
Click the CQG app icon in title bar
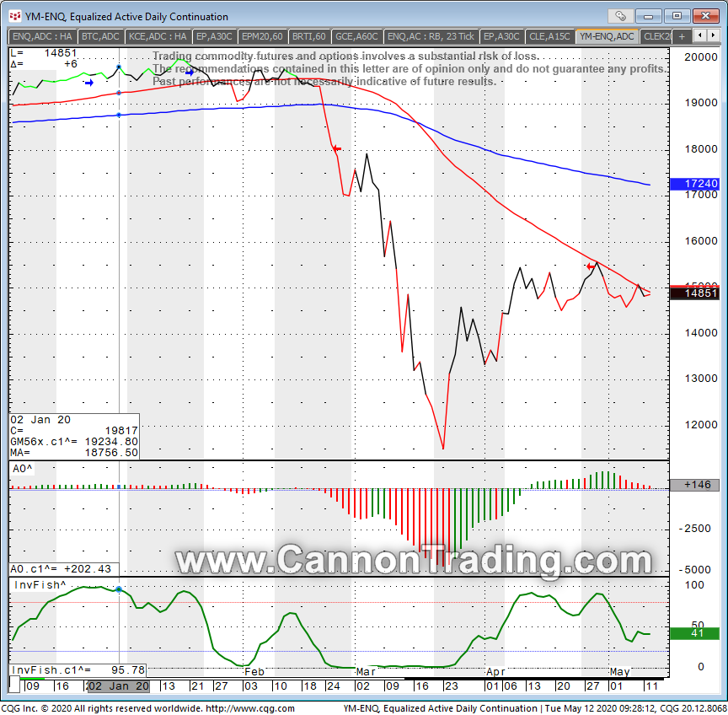[15, 16]
